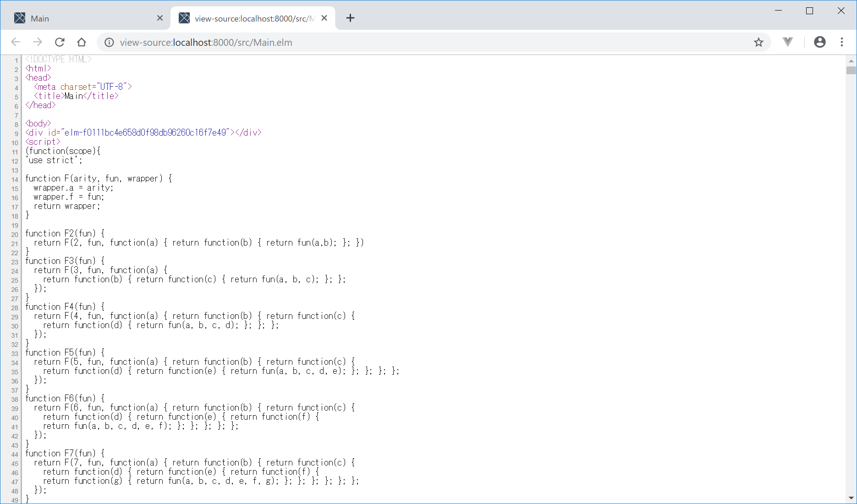Close the view-source tab

[324, 18]
